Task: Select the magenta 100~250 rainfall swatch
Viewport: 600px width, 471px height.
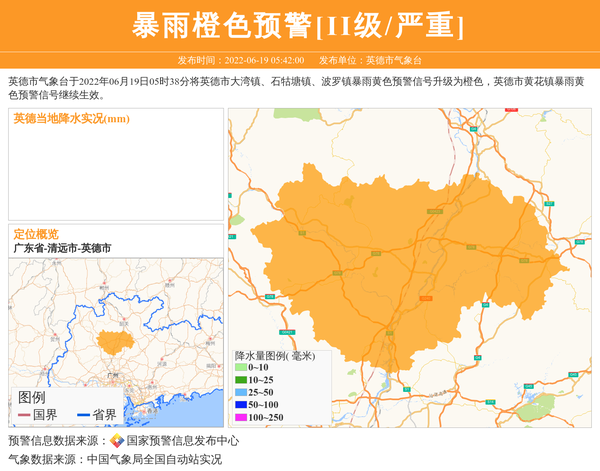Action: click(241, 417)
